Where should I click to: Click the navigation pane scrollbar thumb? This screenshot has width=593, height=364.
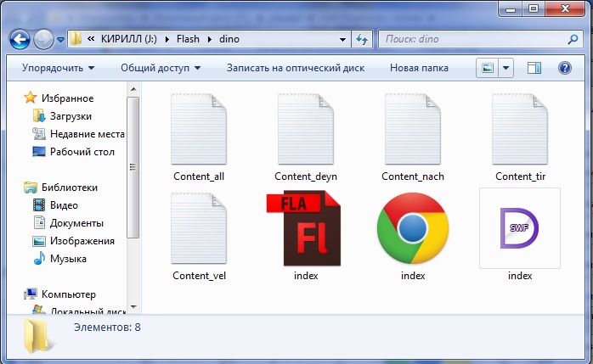(133, 167)
